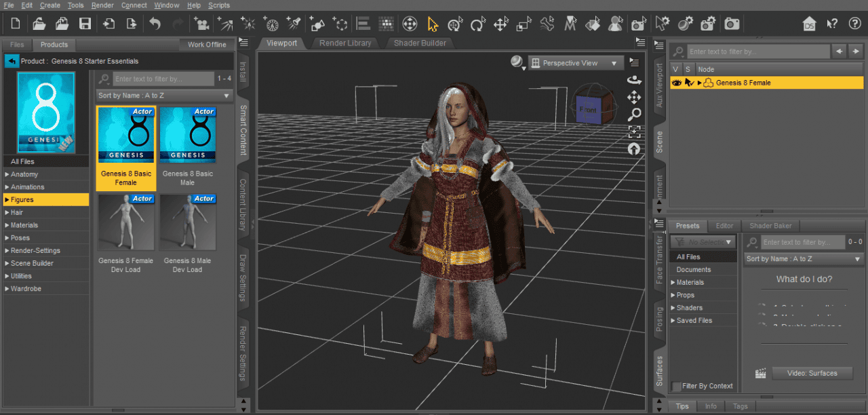Click the Video: Surfaces button

[x=812, y=373]
